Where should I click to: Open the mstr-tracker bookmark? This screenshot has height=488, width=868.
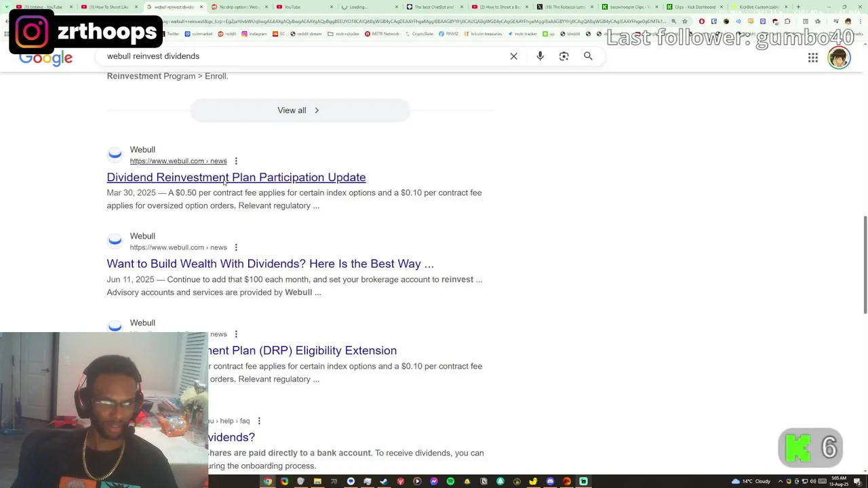523,33
